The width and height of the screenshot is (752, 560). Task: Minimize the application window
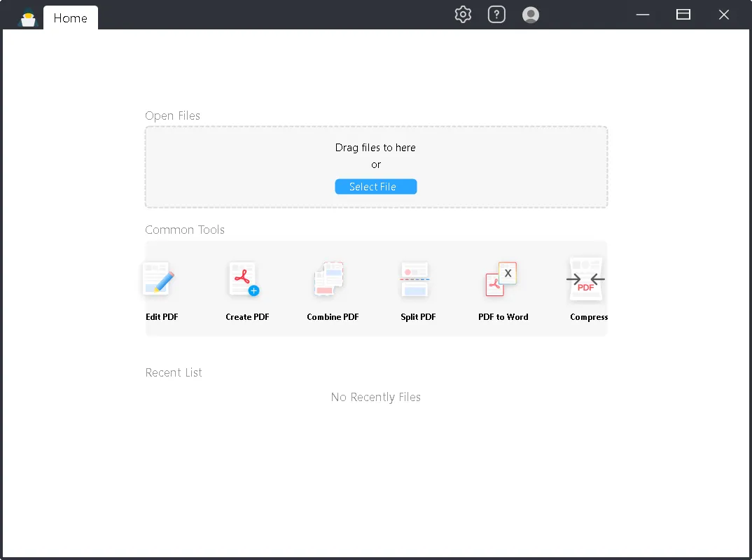642,15
